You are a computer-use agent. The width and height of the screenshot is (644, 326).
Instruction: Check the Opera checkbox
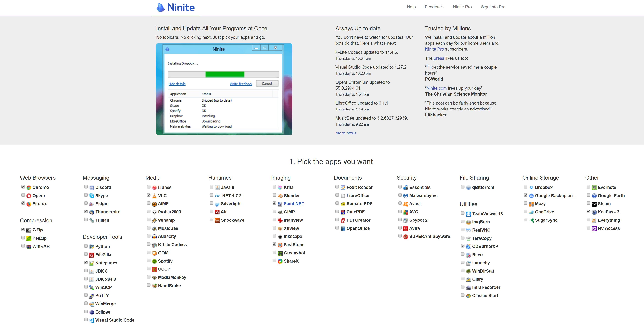23,195
